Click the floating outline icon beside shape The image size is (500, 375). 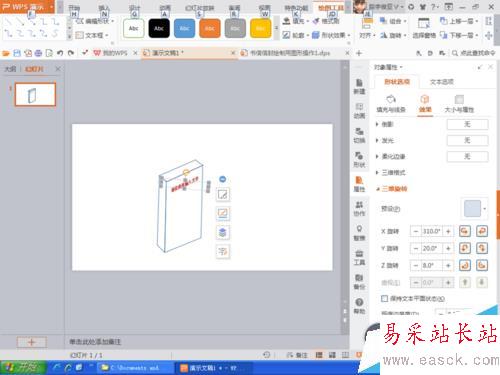223,213
